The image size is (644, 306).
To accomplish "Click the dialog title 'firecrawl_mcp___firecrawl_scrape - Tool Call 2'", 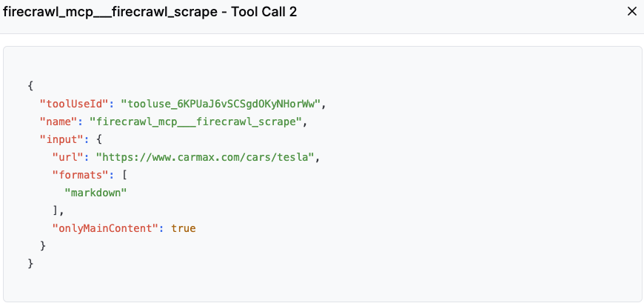I will (150, 13).
